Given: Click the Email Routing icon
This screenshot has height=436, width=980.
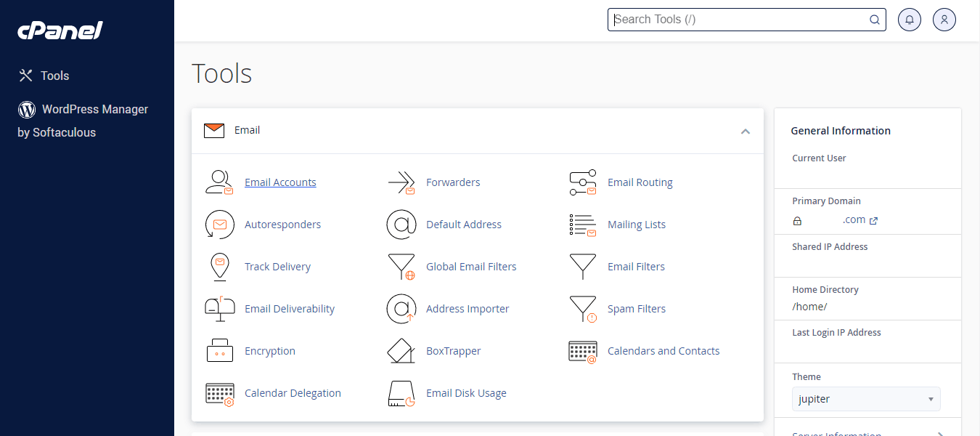Looking at the screenshot, I should click(582, 182).
